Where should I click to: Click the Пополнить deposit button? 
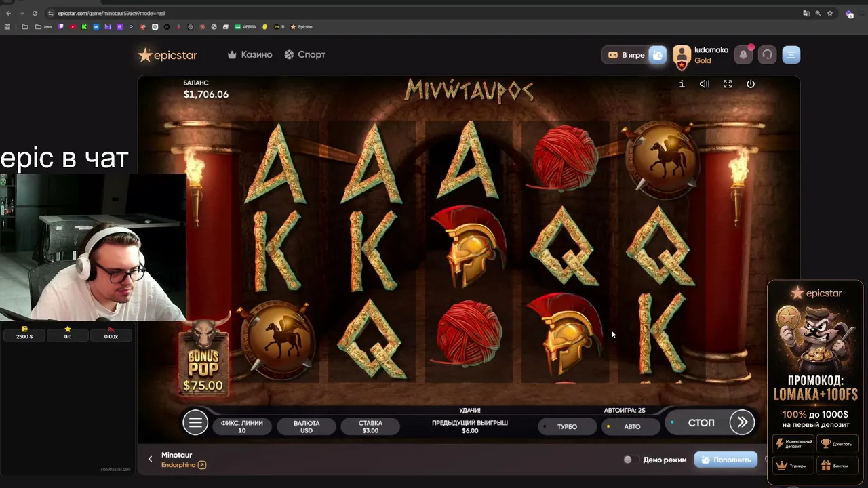coord(726,460)
